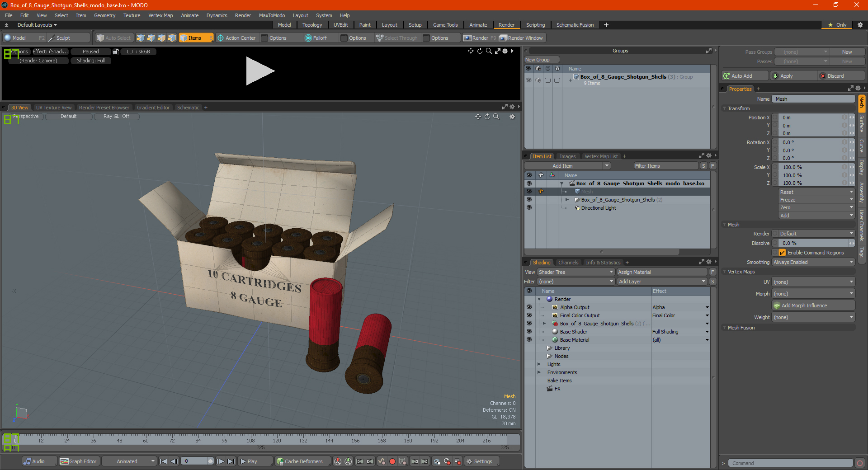The image size is (868, 470).
Task: Go to first frame
Action: tap(164, 461)
